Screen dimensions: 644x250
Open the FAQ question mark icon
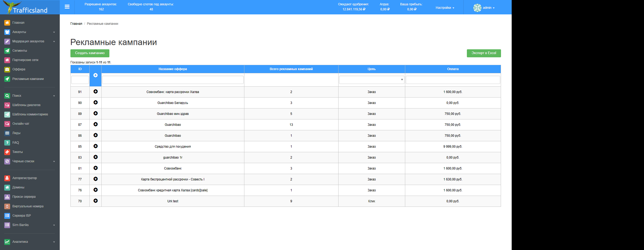(x=7, y=143)
